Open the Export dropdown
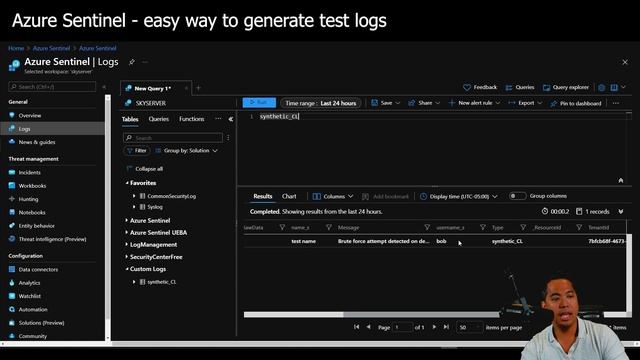The width and height of the screenshot is (640, 360). click(525, 103)
